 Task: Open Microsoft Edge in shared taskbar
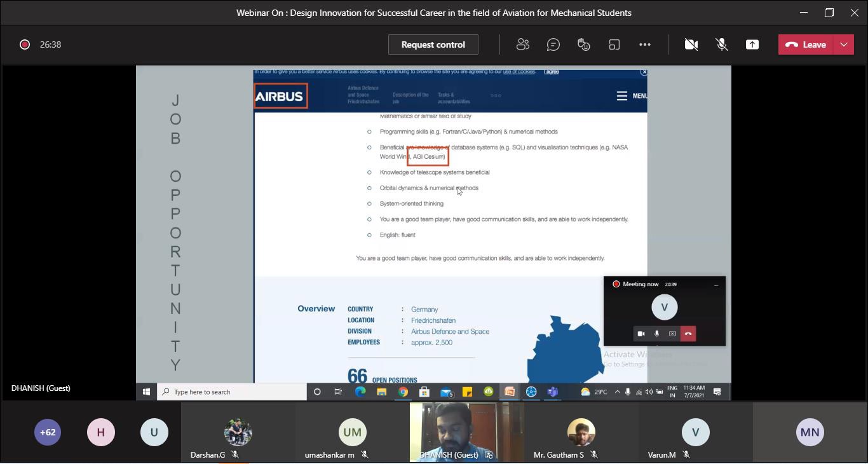tap(360, 392)
